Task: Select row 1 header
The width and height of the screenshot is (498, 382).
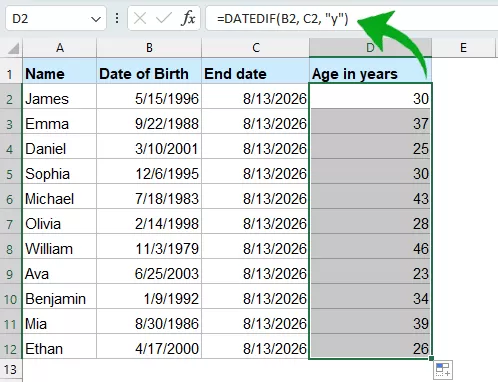Action: click(x=11, y=71)
